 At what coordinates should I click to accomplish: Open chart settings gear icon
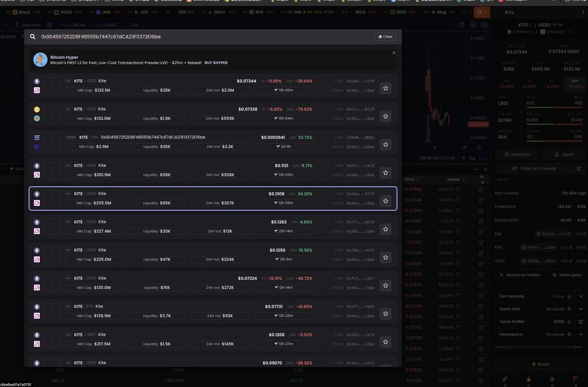473,25
